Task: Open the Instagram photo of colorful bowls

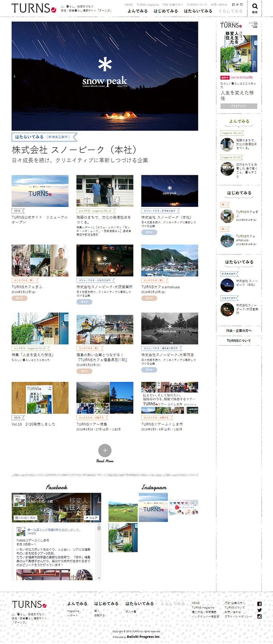Action: tap(184, 507)
